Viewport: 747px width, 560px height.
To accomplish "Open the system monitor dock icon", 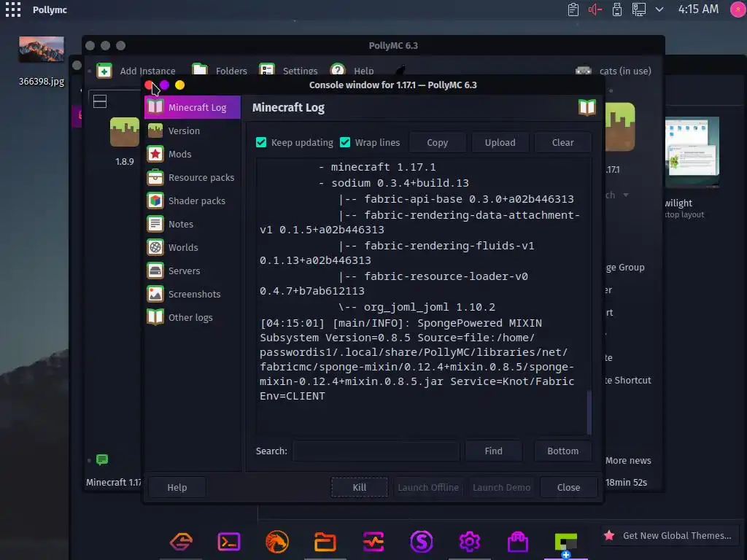I will (373, 542).
